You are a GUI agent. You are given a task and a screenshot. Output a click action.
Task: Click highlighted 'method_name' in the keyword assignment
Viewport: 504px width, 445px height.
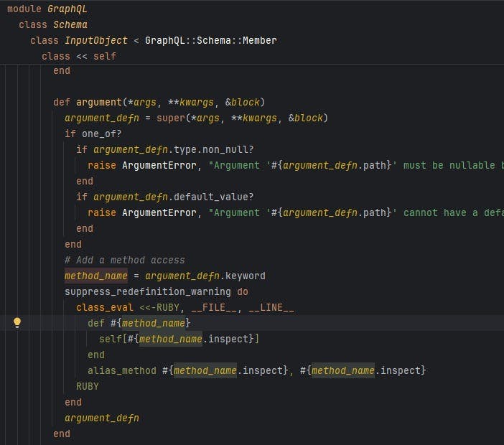point(96,276)
